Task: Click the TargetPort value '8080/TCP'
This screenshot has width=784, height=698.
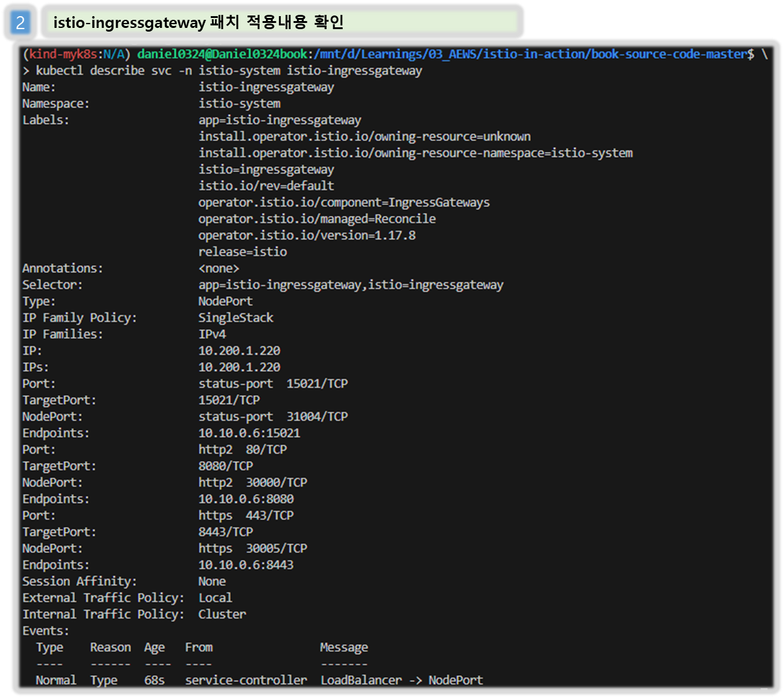Action: click(x=226, y=466)
